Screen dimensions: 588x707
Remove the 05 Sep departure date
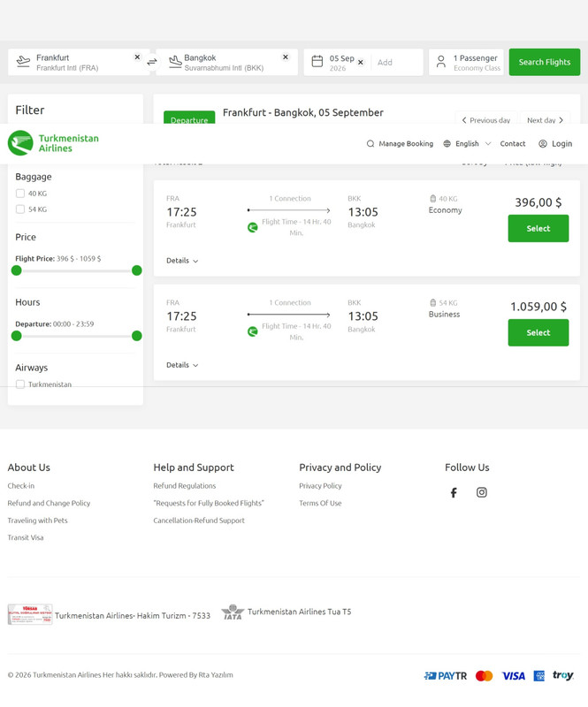(x=361, y=63)
